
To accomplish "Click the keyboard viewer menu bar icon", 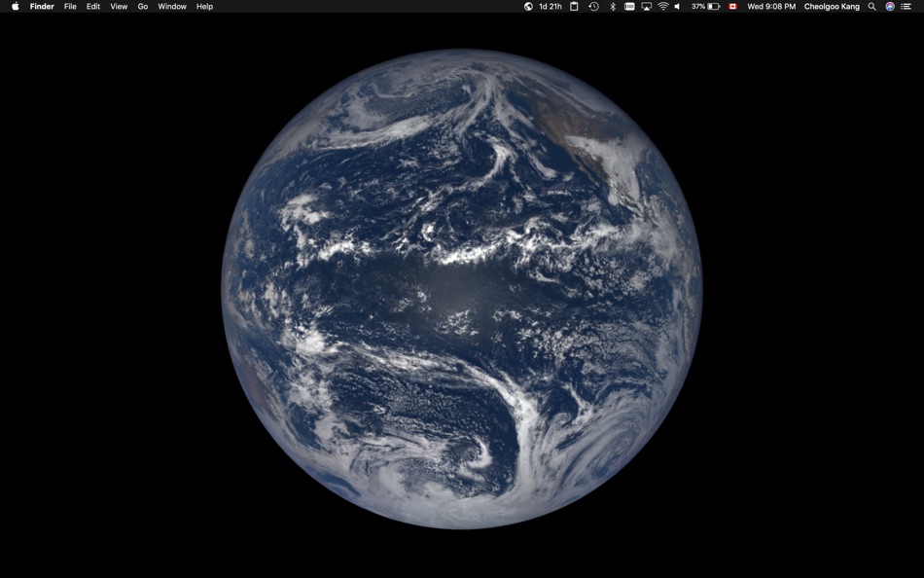I will pos(629,7).
